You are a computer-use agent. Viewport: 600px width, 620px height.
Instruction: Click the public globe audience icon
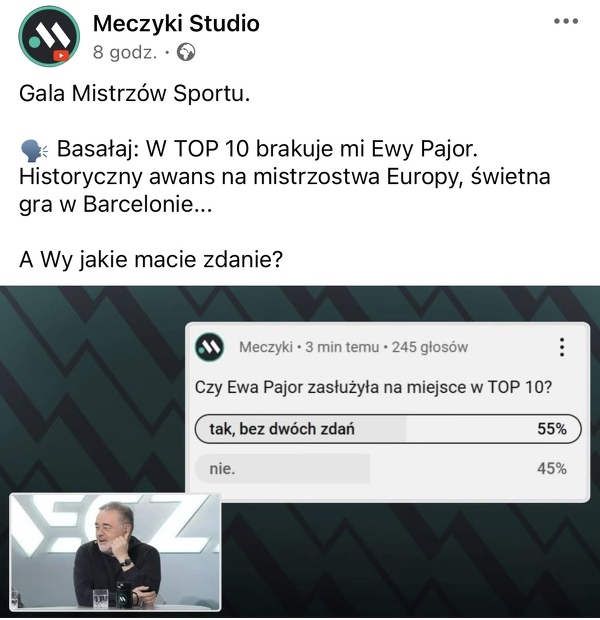[185, 52]
